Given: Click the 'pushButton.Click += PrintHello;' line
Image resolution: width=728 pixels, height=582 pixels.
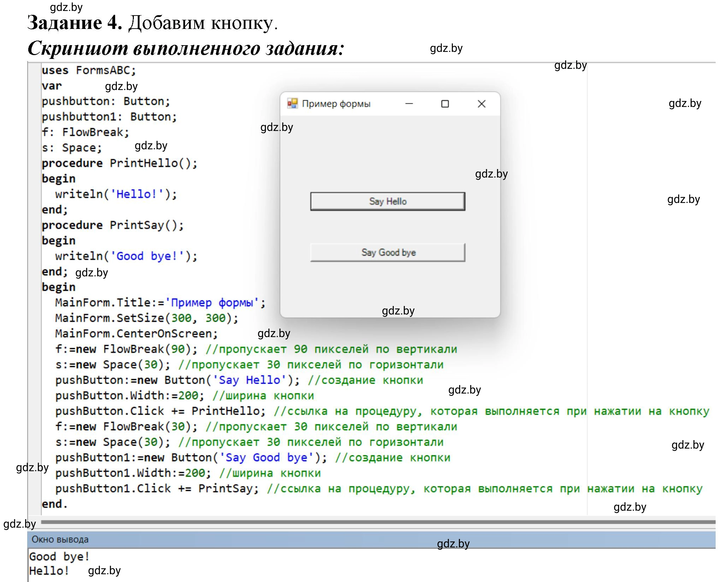Looking at the screenshot, I should click(x=382, y=411).
